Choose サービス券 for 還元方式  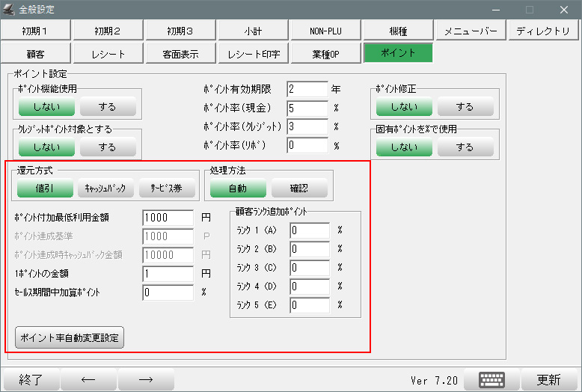[x=167, y=189]
